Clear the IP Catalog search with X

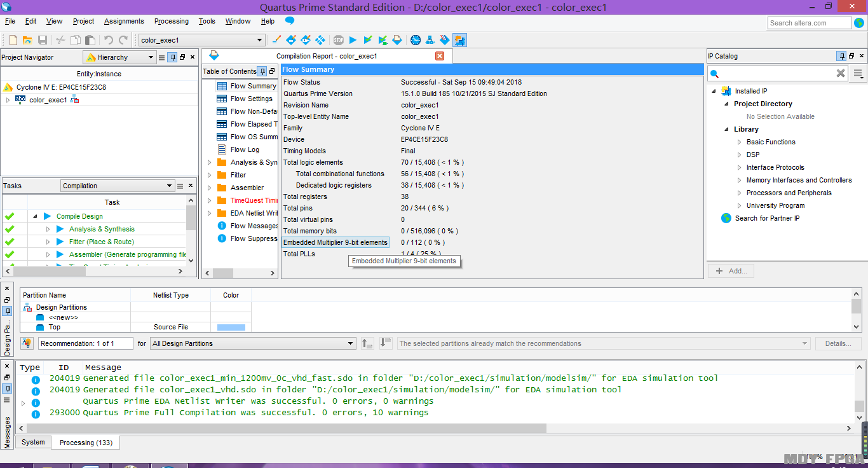841,73
